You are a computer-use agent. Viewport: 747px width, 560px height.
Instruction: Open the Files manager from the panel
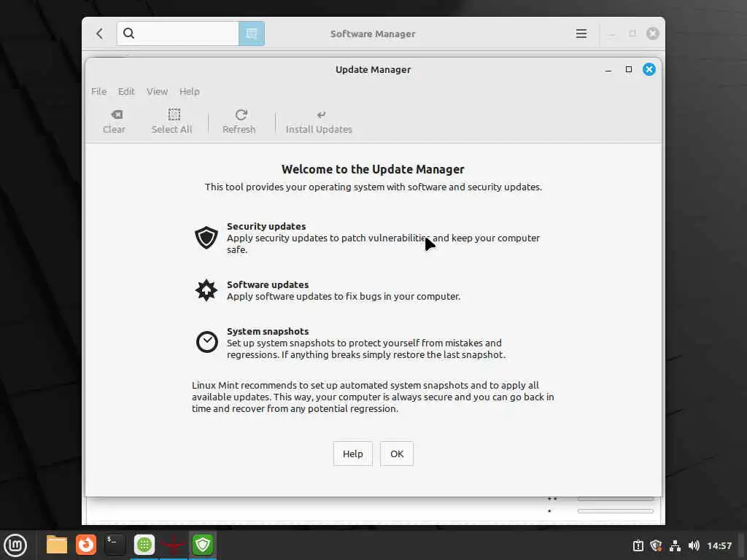coord(57,545)
